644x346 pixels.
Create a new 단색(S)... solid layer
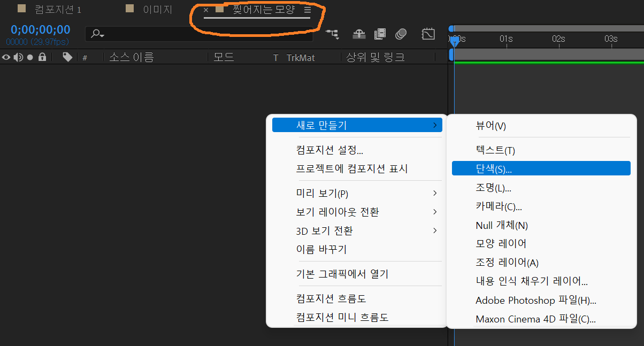tap(541, 168)
